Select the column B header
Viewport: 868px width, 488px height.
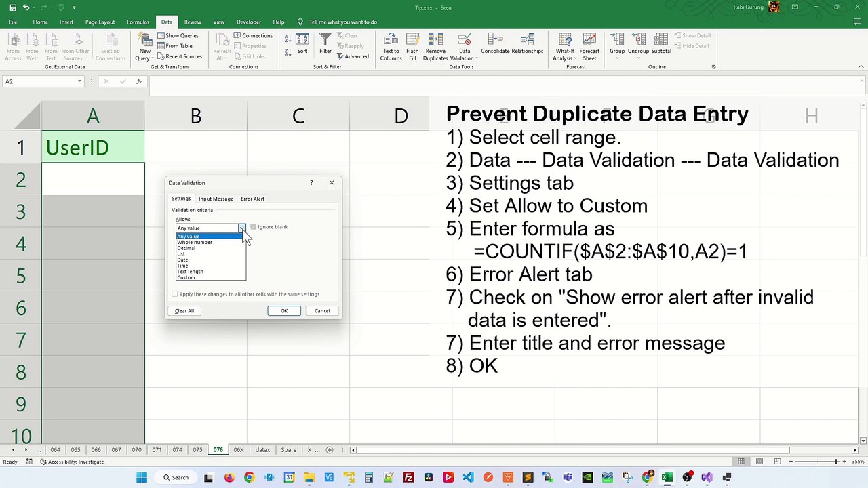point(195,116)
